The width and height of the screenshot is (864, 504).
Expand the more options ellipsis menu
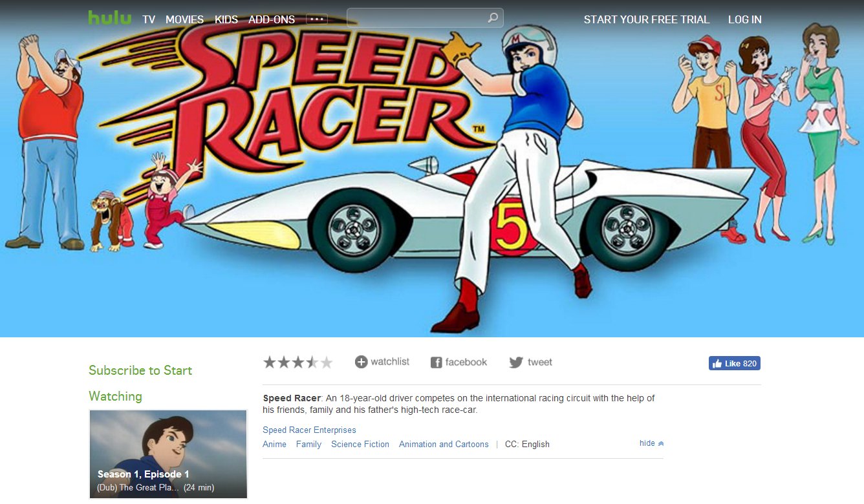[317, 19]
